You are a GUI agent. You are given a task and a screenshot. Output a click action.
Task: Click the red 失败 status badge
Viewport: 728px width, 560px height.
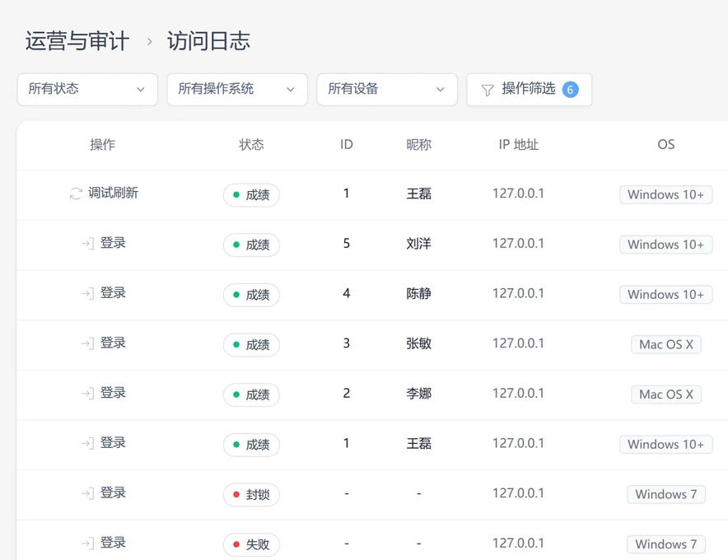tap(251, 544)
